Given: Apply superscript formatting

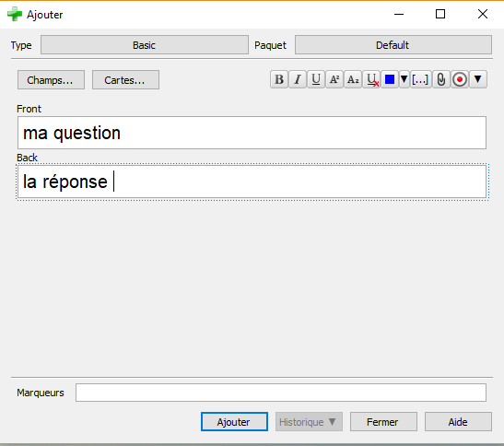Looking at the screenshot, I should (x=334, y=79).
